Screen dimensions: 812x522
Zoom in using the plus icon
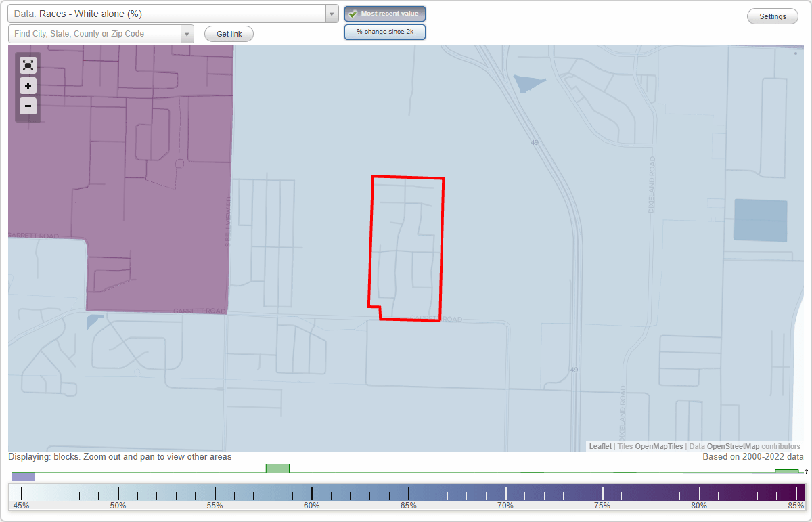click(x=28, y=86)
